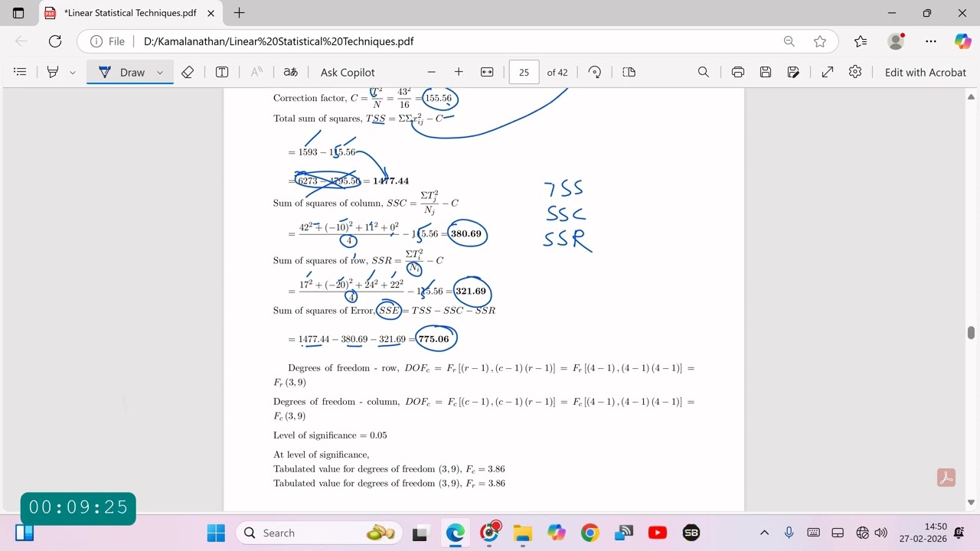Expand the highlight color options dropdown
Screen dimensions: 980x551
pyautogui.click(x=73, y=72)
